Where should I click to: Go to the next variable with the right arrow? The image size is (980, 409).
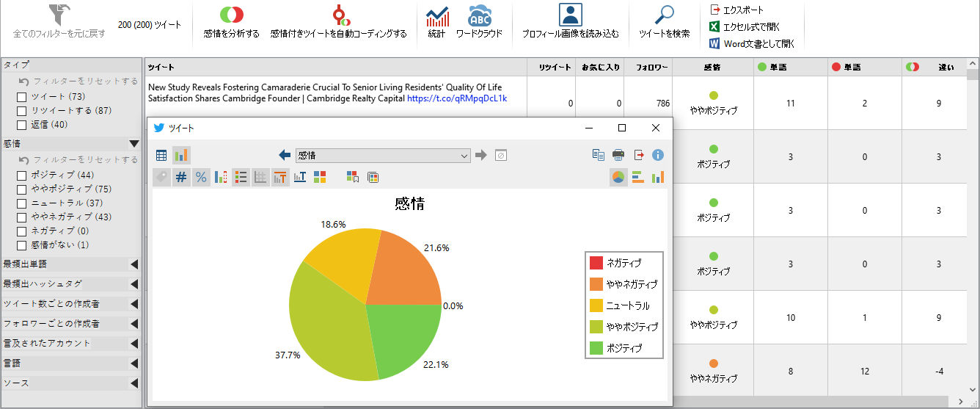tap(481, 155)
